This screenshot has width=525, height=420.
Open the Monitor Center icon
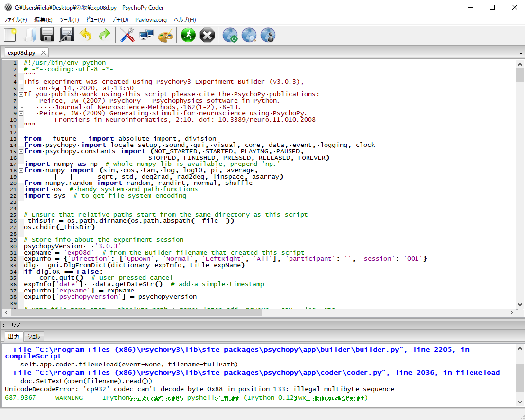146,35
